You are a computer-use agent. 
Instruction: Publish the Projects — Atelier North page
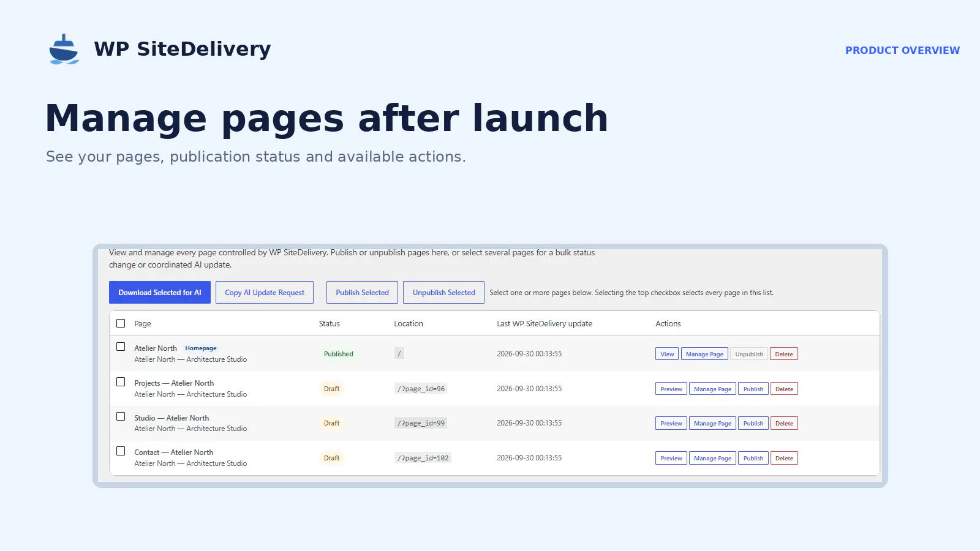(x=753, y=389)
